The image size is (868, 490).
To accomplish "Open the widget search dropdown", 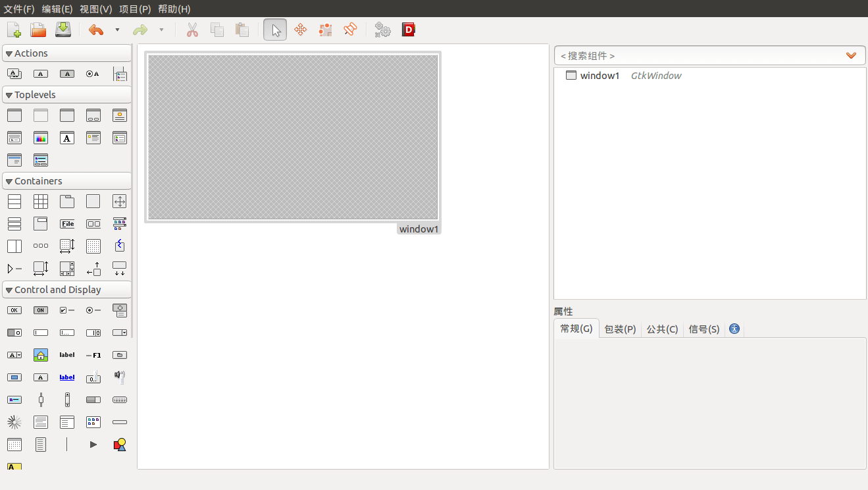I will tap(851, 55).
